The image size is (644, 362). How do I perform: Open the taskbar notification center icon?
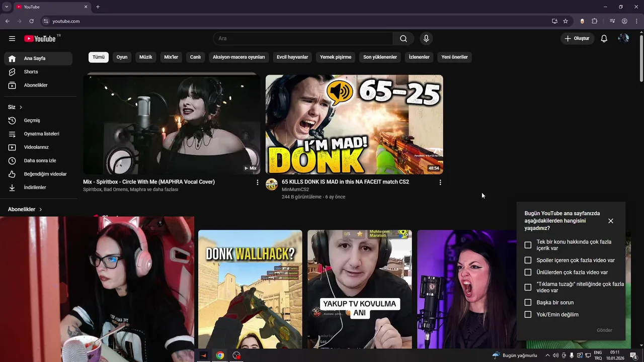633,355
